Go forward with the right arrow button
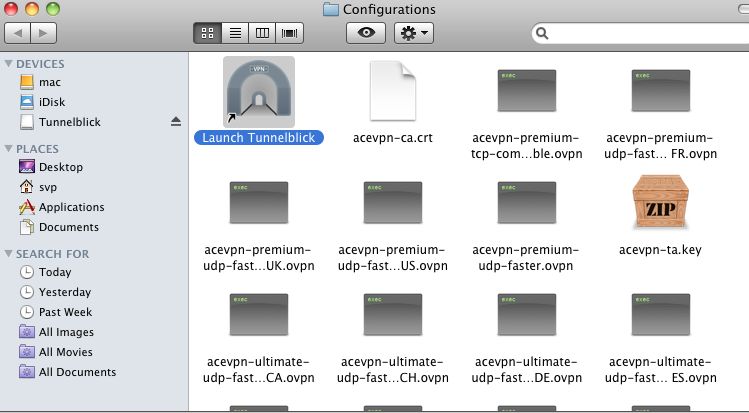The height and width of the screenshot is (413, 749). pos(43,33)
